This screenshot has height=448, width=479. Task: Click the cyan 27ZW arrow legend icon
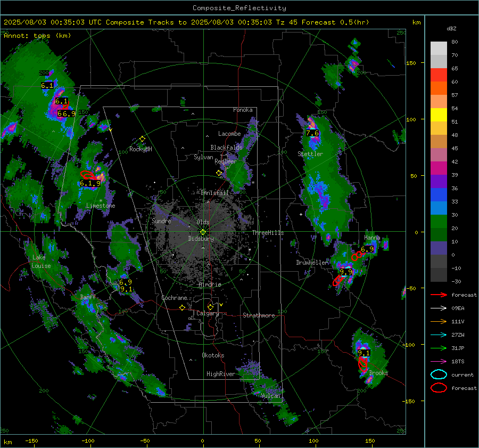coord(439,335)
